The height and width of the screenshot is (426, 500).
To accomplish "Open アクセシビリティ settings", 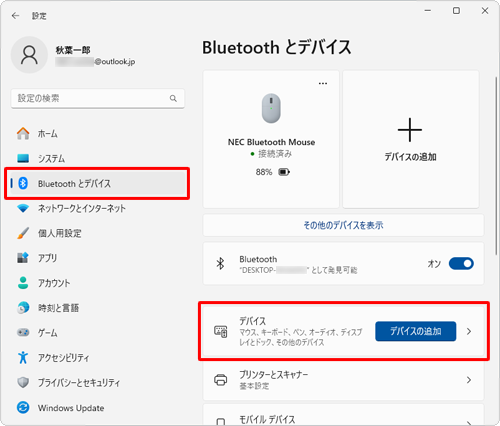I will pyautogui.click(x=97, y=358).
